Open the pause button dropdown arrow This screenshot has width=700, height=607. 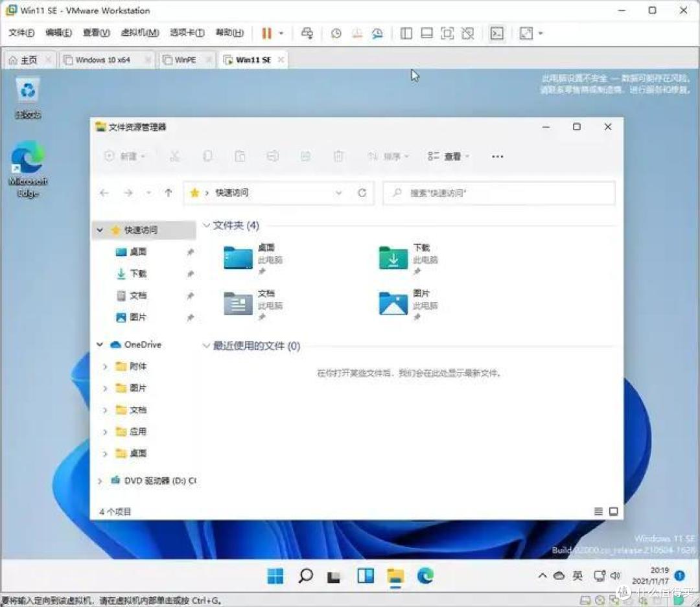tap(281, 33)
